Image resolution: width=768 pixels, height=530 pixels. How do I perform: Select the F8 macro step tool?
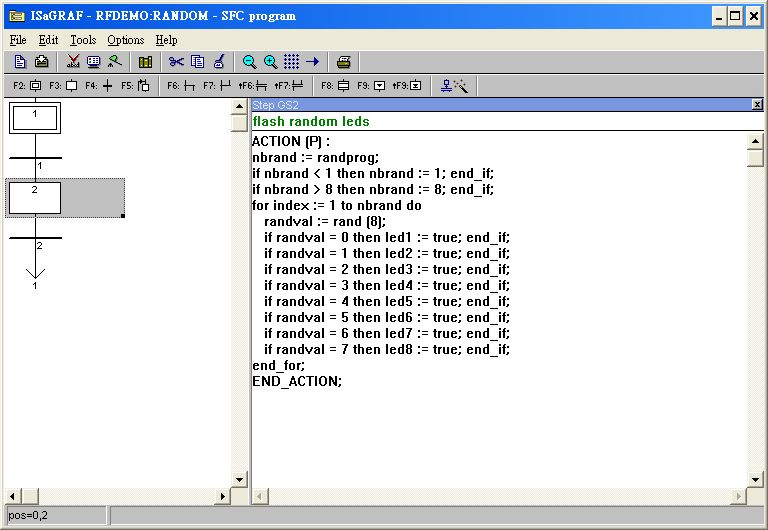343,86
